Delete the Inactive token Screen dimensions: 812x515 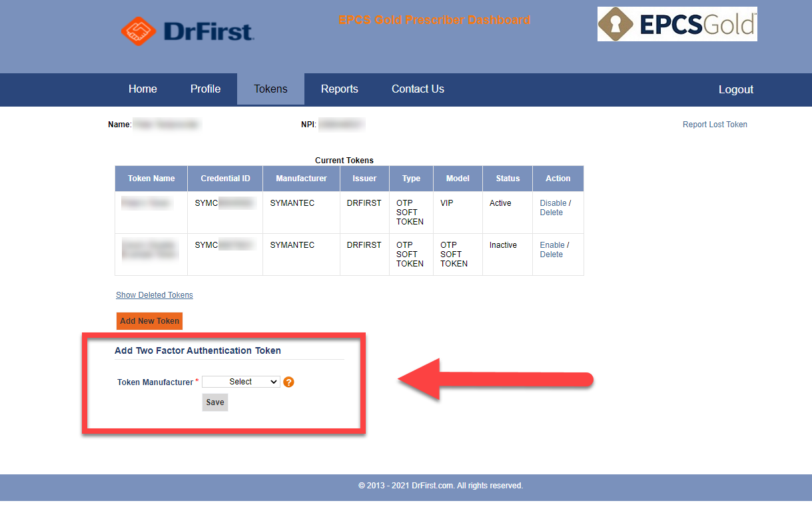(552, 255)
